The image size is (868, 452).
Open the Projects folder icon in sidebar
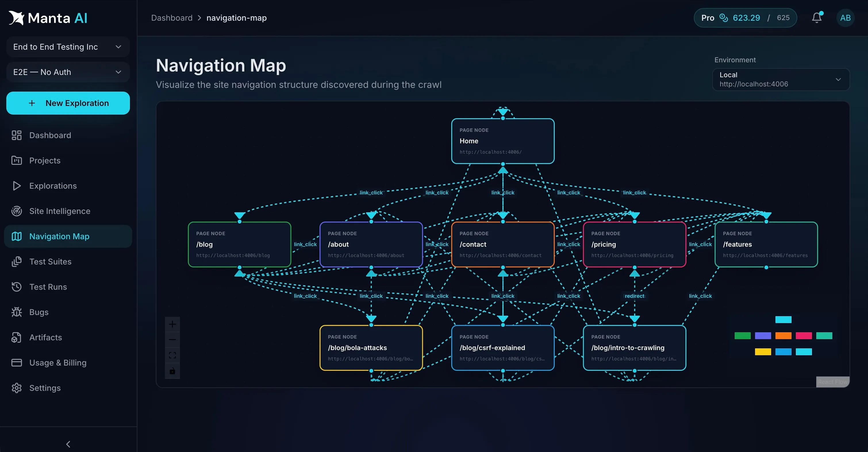[x=16, y=161]
